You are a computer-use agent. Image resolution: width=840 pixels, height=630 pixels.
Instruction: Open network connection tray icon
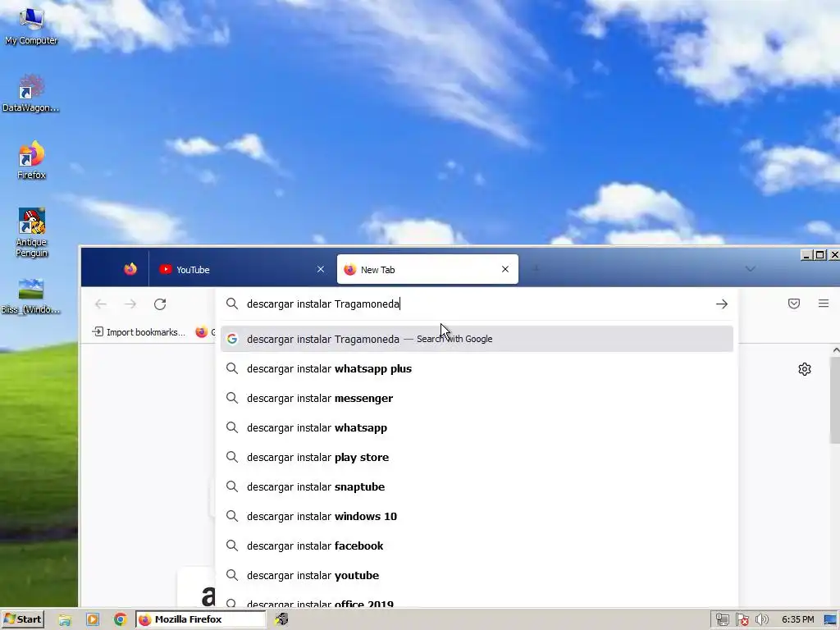[x=722, y=620]
